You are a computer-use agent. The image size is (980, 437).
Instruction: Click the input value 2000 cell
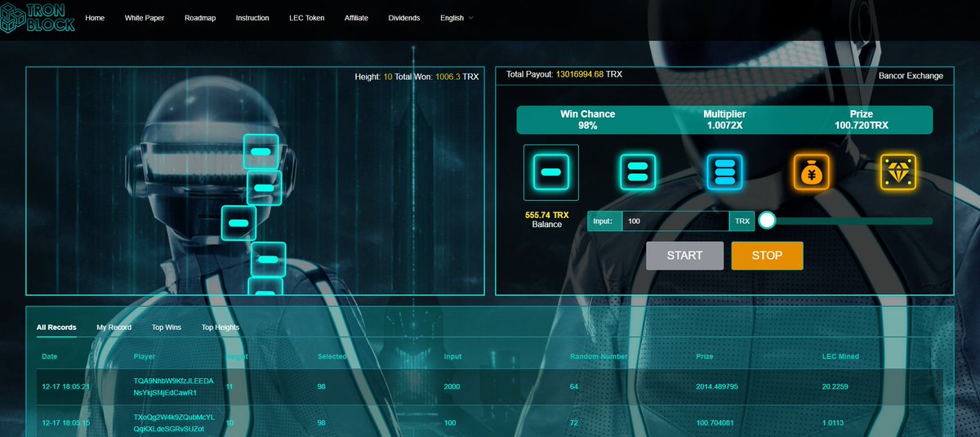452,387
